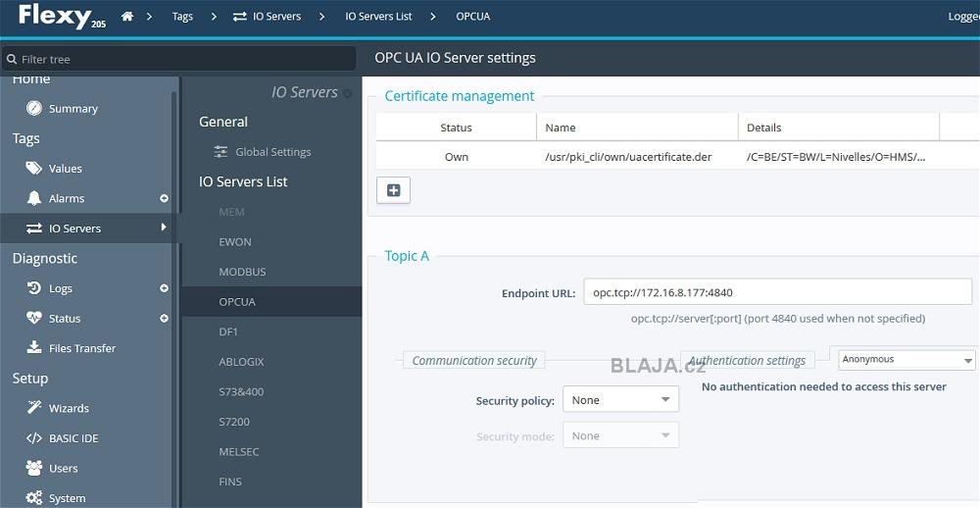Select the MODBUS IO server

tap(242, 272)
